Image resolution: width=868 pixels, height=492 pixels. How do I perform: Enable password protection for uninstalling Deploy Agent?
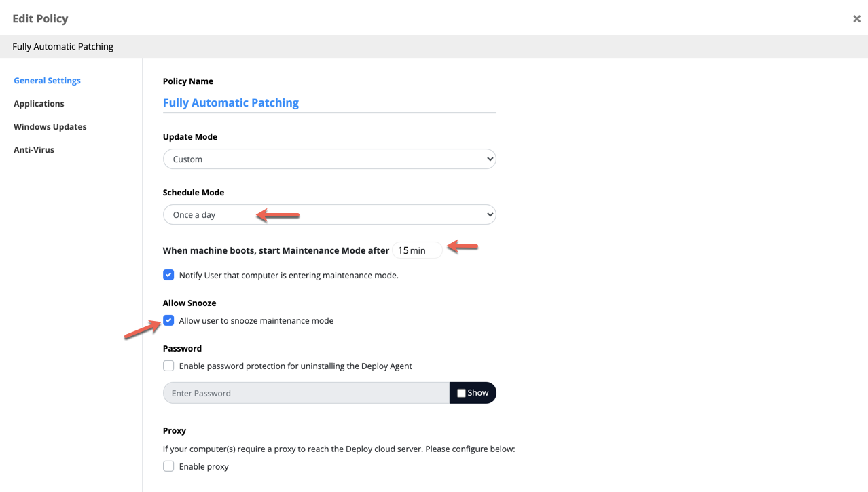pyautogui.click(x=168, y=366)
